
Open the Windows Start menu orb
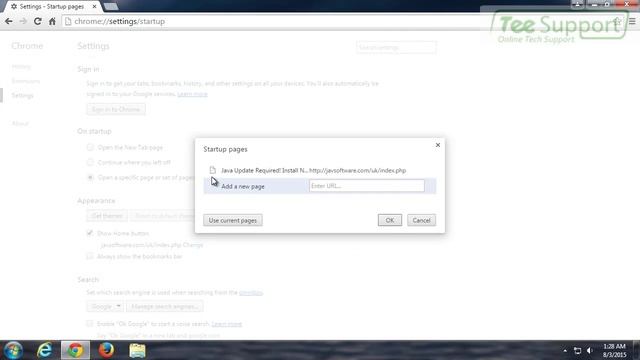point(13,350)
